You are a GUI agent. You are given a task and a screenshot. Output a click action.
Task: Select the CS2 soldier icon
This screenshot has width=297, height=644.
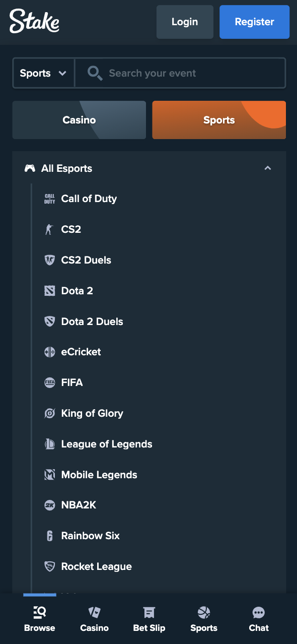(x=49, y=229)
